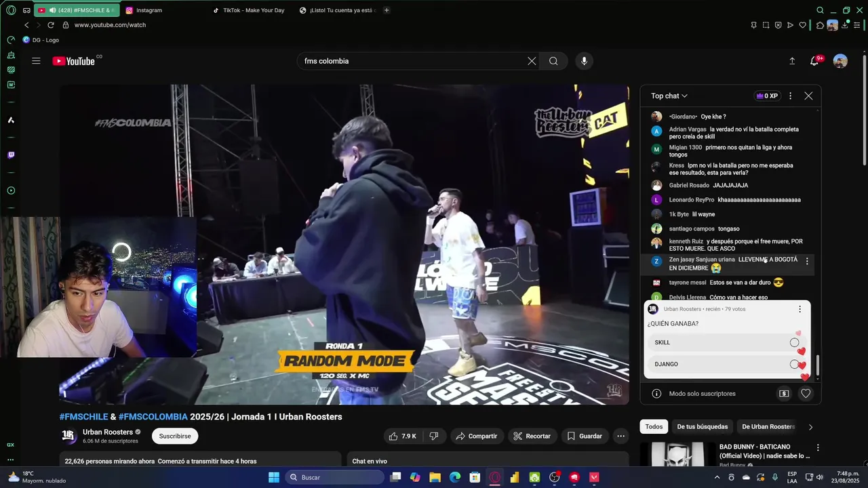Open the DG - Logo bookmark
This screenshot has width=868, height=488.
[41, 40]
